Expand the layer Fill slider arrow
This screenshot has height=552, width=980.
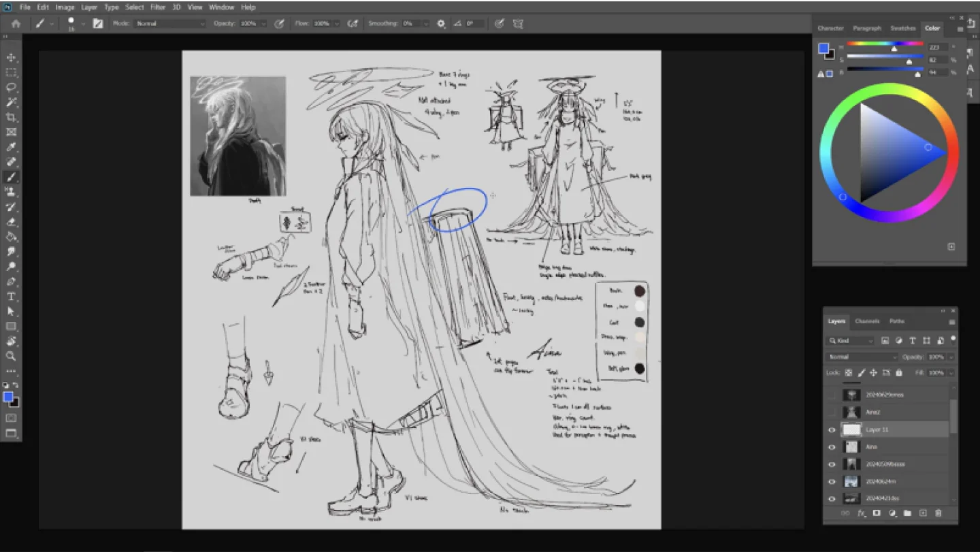[x=951, y=373]
